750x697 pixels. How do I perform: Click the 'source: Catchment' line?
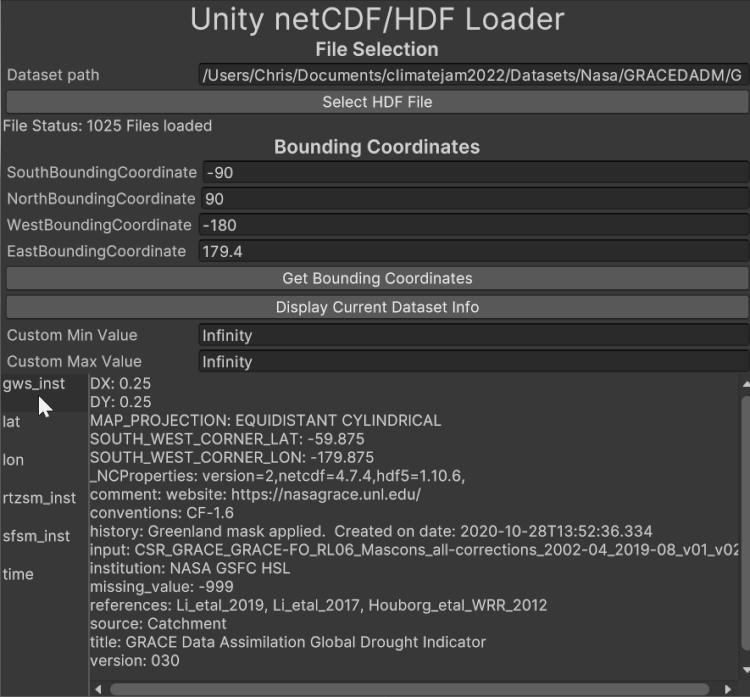click(158, 624)
